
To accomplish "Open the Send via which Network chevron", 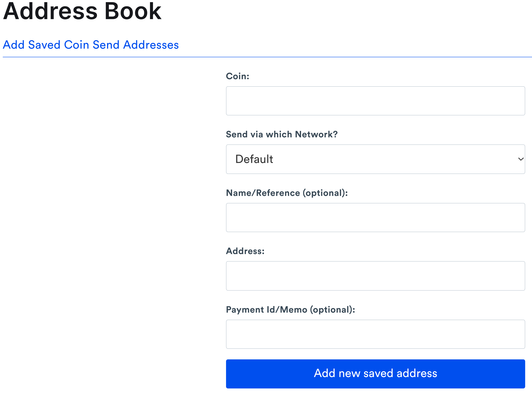I will point(520,159).
